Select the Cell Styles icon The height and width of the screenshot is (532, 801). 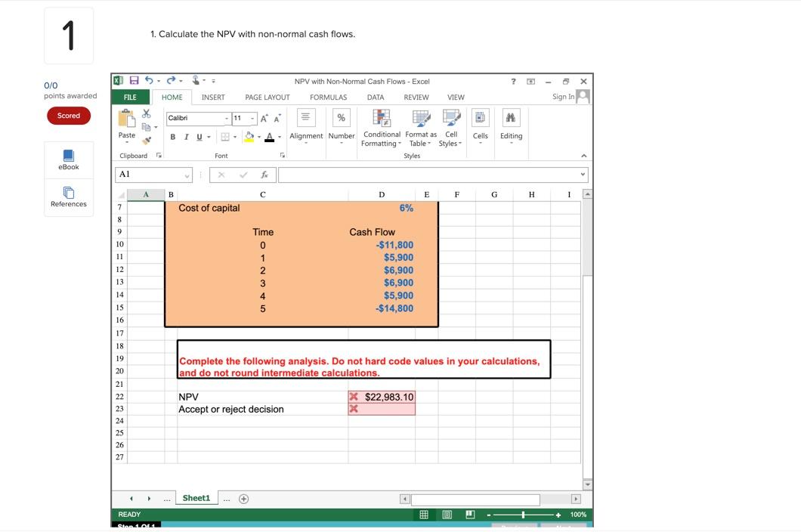(x=450, y=117)
